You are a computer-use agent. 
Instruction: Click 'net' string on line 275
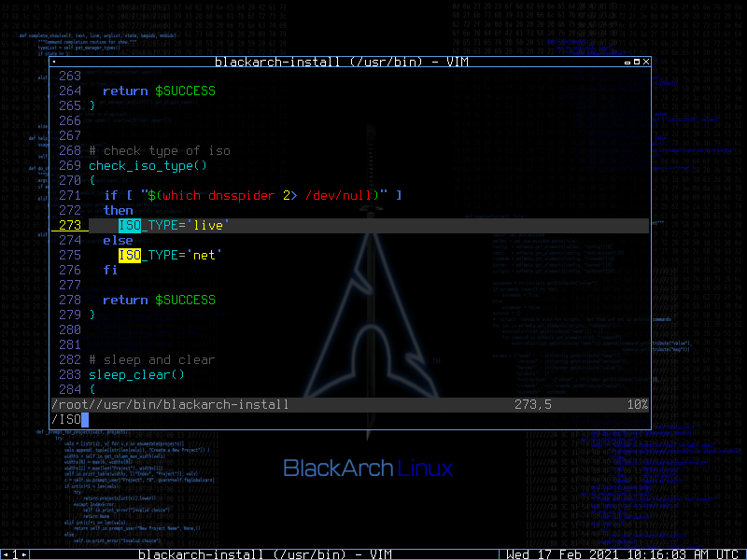pos(204,255)
